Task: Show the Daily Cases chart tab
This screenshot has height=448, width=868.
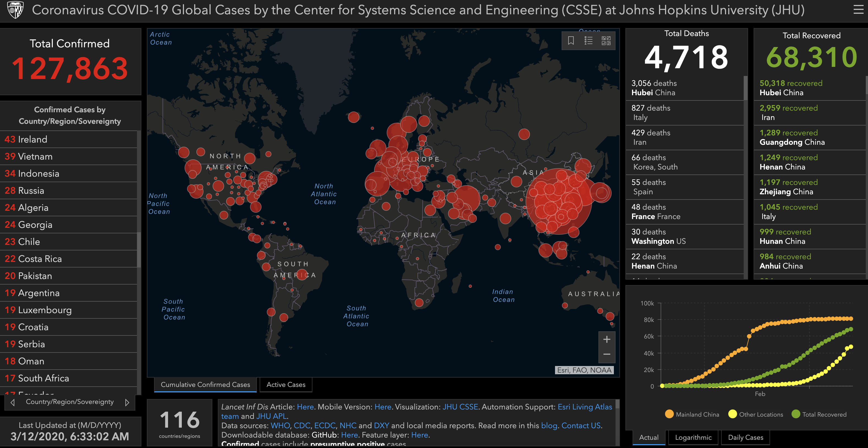Action: (745, 437)
